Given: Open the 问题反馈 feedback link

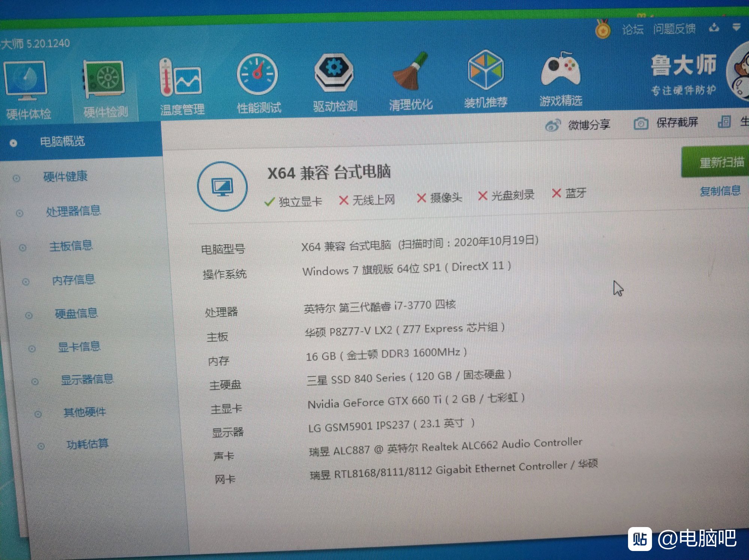Looking at the screenshot, I should (x=674, y=28).
